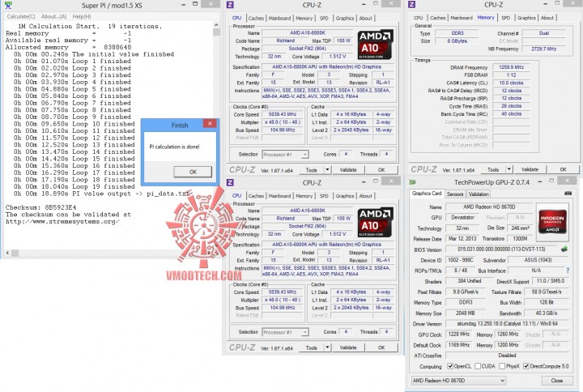The width and height of the screenshot is (583, 392).
Task: Expand Tools dropdown arrow in lower CPU-Z window
Action: [327, 347]
